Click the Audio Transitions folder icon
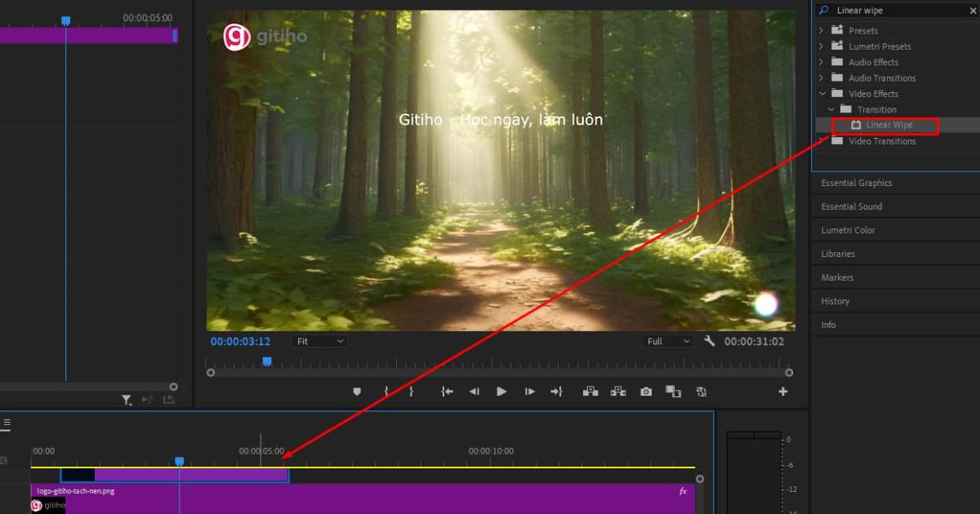This screenshot has height=514, width=980. tap(837, 78)
